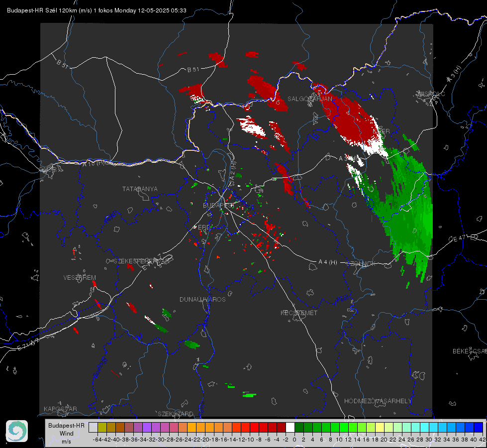Choose the bright green swatch between 10 and 12

[x=344, y=427]
